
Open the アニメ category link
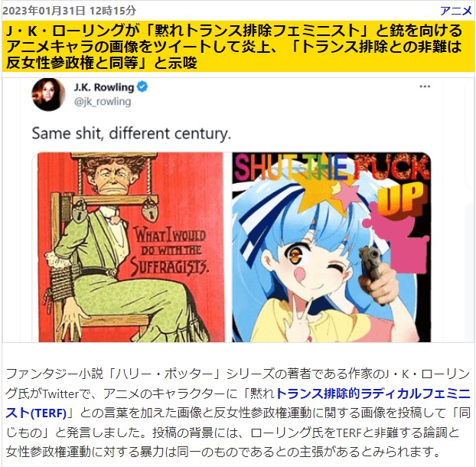456,11
